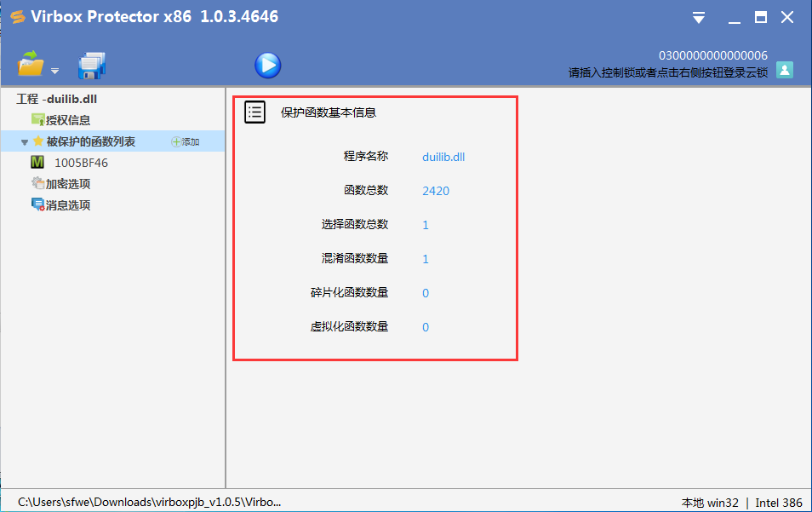812x512 pixels.
Task: Open project using the folder icon
Action: tap(31, 64)
